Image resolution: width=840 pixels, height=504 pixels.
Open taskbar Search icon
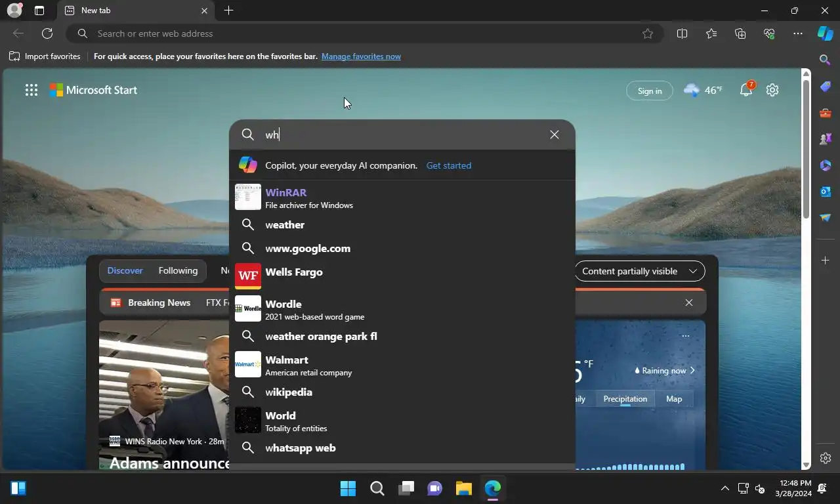pos(377,488)
